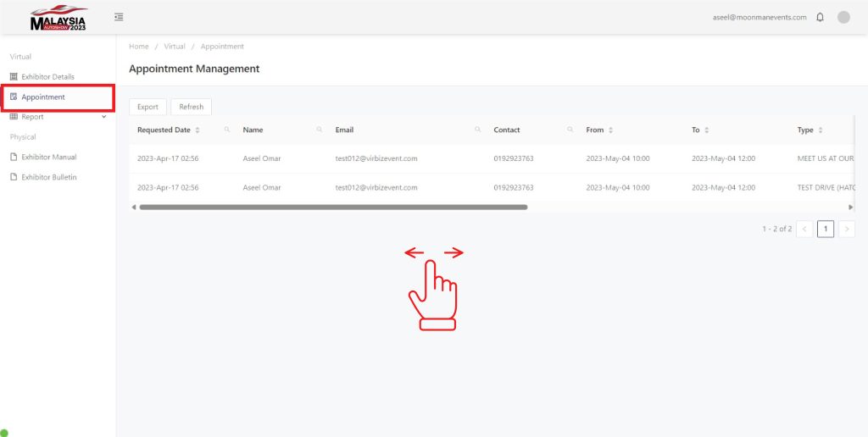This screenshot has height=437, width=868.
Task: Sort by the From column
Action: pos(610,130)
